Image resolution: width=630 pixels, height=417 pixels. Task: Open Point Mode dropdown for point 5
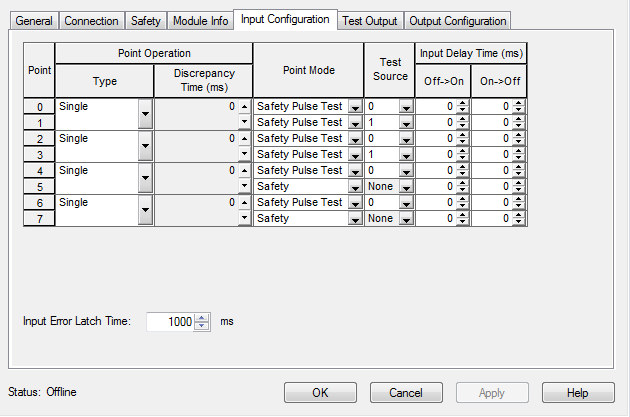click(354, 186)
